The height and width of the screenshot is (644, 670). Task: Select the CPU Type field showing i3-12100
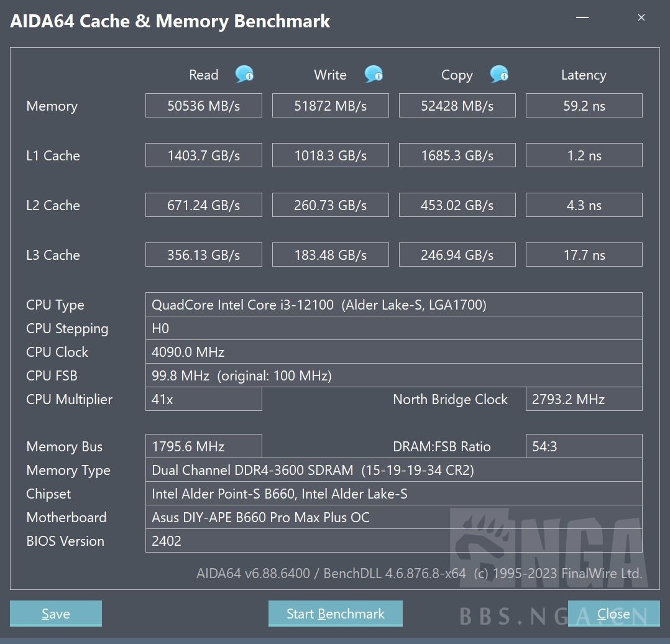pyautogui.click(x=394, y=304)
